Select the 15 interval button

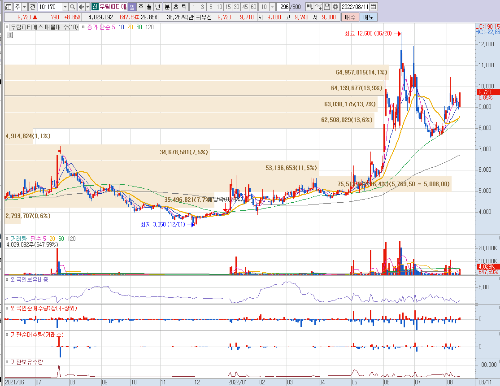[228, 7]
